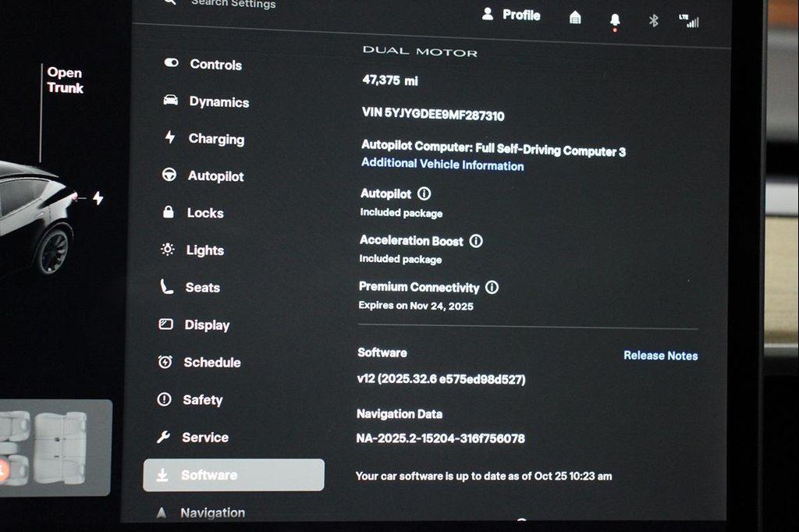This screenshot has width=799, height=532.
Task: Click the Locks padlock icon
Action: (x=169, y=212)
